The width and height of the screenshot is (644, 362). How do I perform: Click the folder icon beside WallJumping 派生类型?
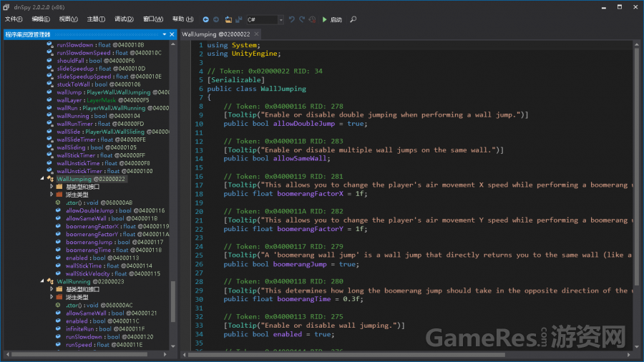[x=59, y=194]
